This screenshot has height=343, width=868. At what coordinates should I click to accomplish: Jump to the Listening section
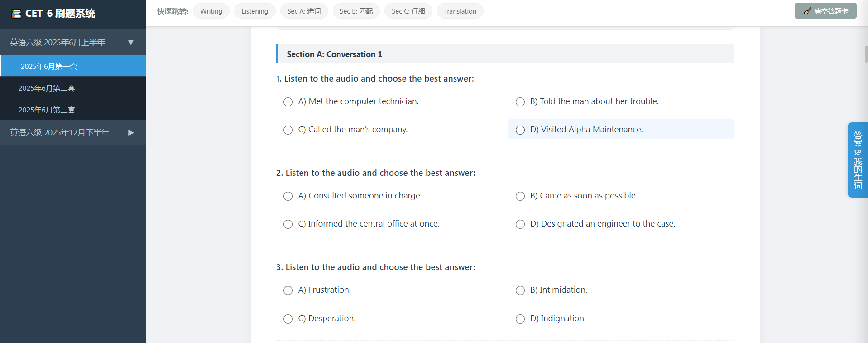tap(254, 11)
